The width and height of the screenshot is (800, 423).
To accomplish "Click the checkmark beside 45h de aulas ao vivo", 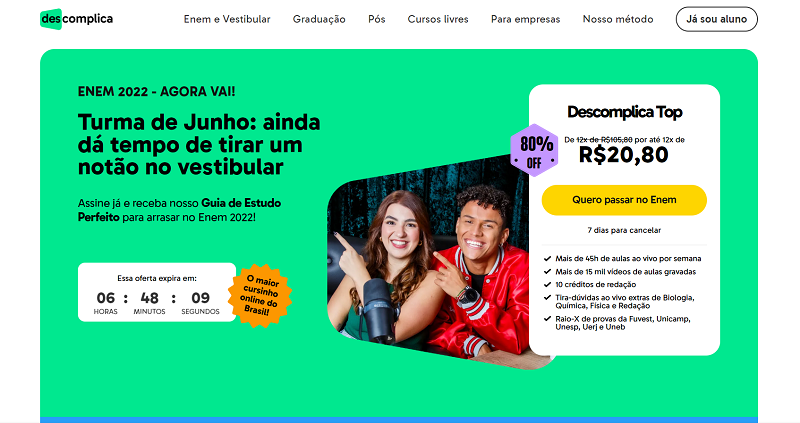I will (547, 259).
